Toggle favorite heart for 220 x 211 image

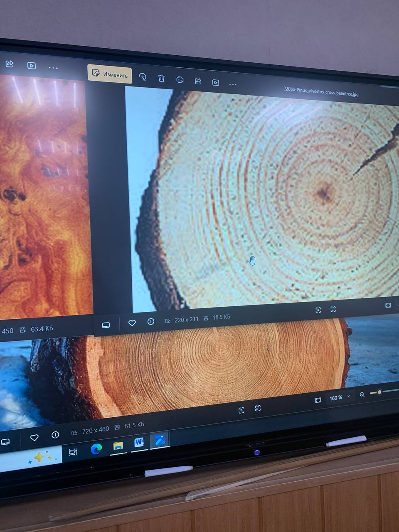pyautogui.click(x=132, y=323)
